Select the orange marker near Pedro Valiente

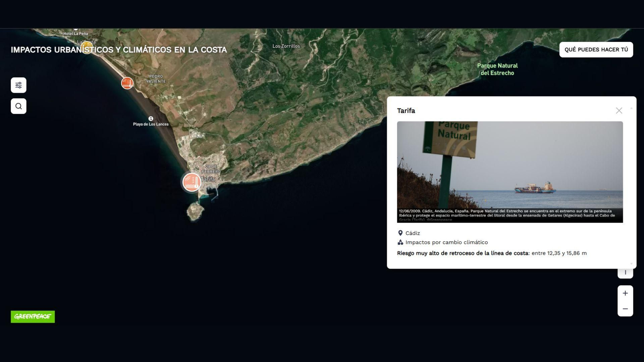[x=127, y=83]
